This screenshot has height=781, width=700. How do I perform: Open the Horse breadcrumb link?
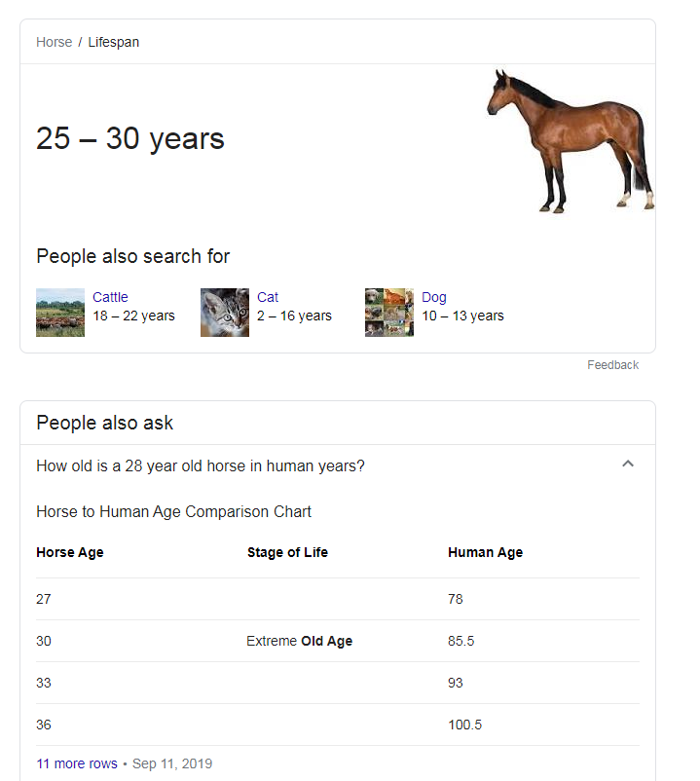54,42
